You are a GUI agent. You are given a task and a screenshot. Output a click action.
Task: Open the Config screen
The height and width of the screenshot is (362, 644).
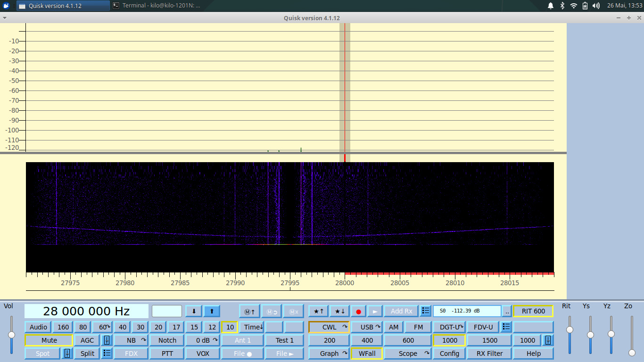click(449, 354)
